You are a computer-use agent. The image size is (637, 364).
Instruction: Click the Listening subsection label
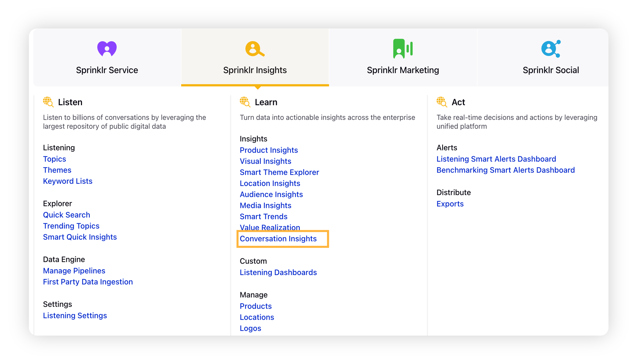(59, 148)
